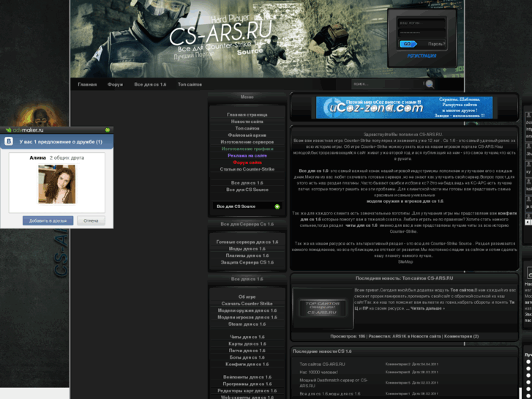
Task: Click 'Добавить в друзья' button
Action: 48,220
